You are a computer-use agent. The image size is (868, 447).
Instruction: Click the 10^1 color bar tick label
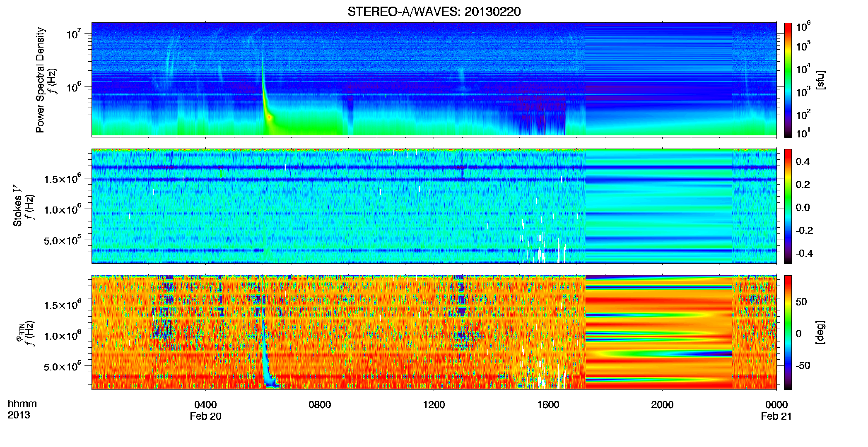click(803, 133)
